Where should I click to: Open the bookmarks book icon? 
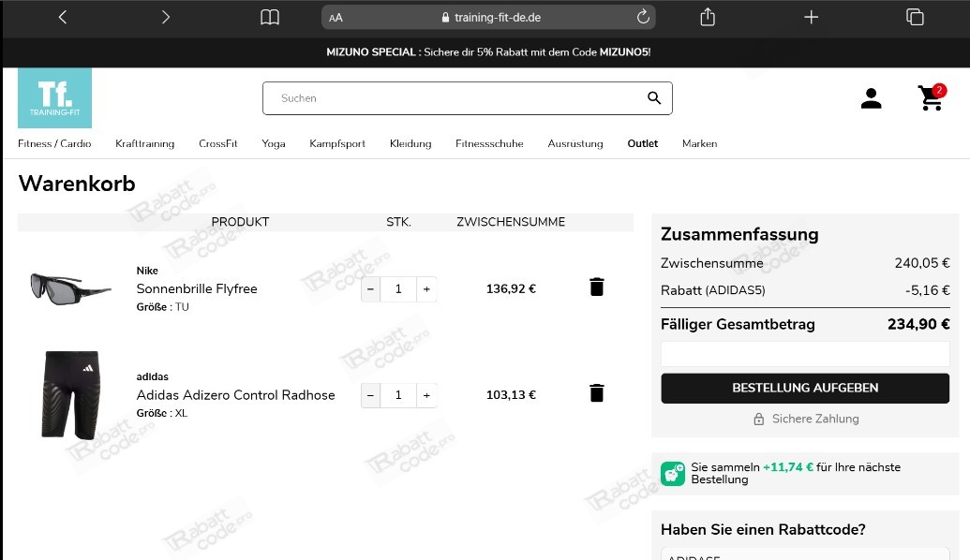click(270, 17)
